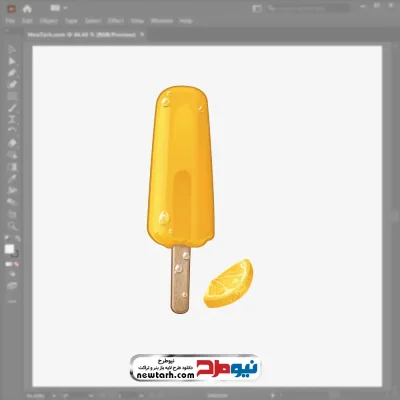Toggle the None color mode button
Viewport: 400px width, 400px height.
[x=16, y=264]
